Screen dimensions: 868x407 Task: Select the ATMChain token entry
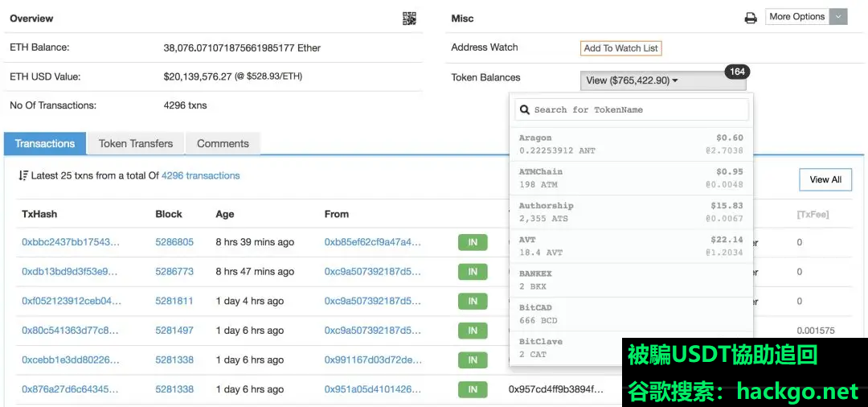(631, 178)
